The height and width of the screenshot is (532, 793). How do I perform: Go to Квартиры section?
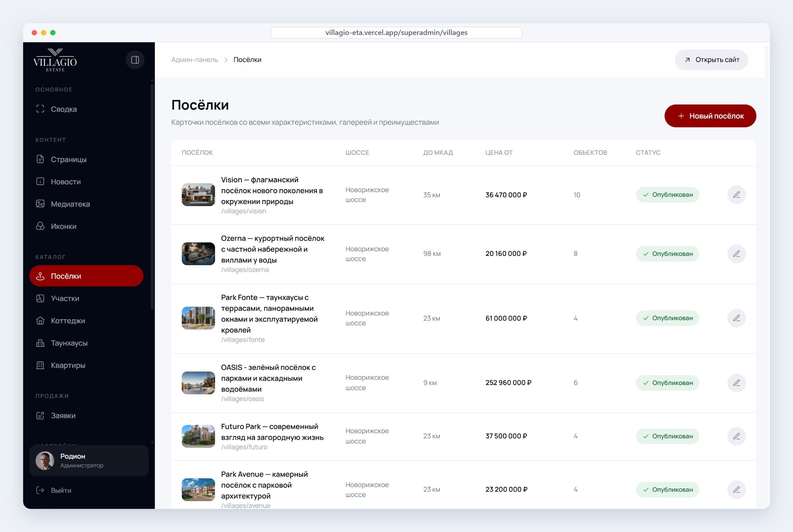tap(86, 366)
